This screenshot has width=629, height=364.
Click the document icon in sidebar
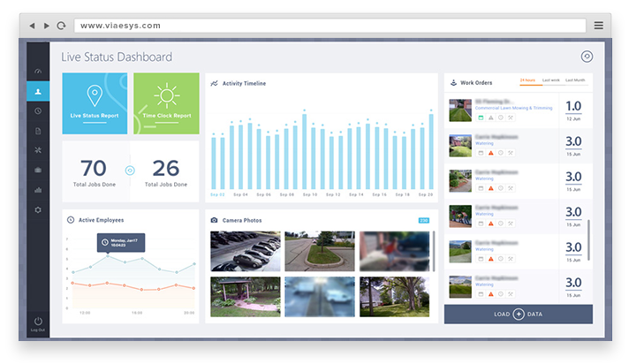point(38,131)
